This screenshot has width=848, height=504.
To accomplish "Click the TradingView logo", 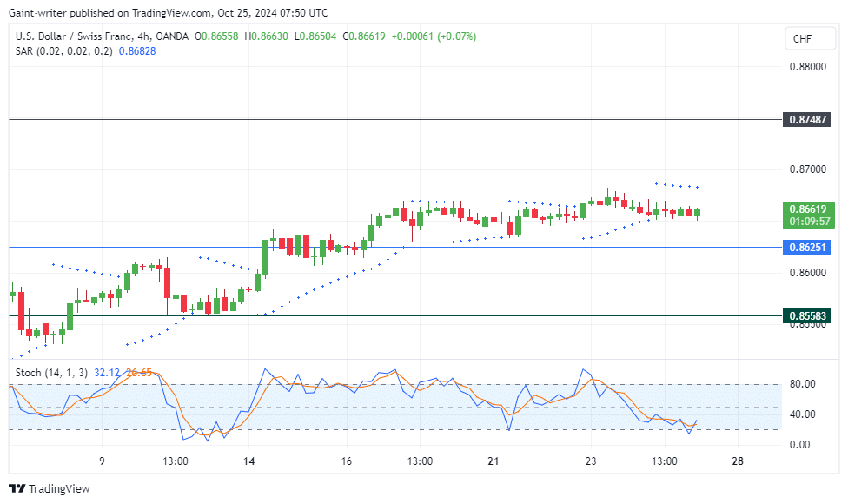I will tap(50, 489).
